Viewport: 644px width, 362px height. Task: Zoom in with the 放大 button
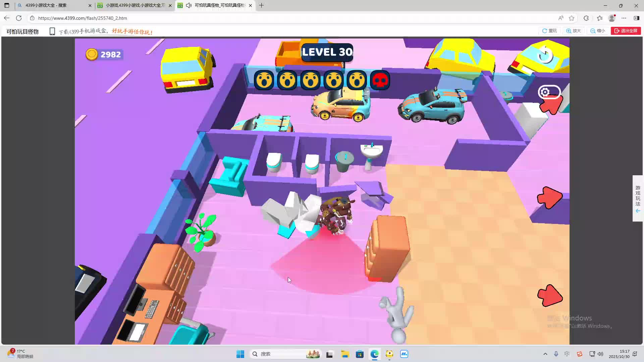tap(574, 31)
